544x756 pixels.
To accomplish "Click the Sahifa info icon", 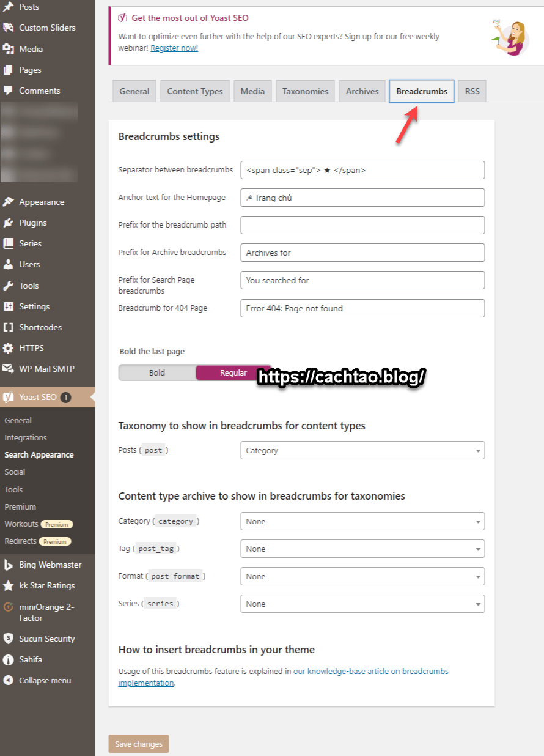I will 8,659.
